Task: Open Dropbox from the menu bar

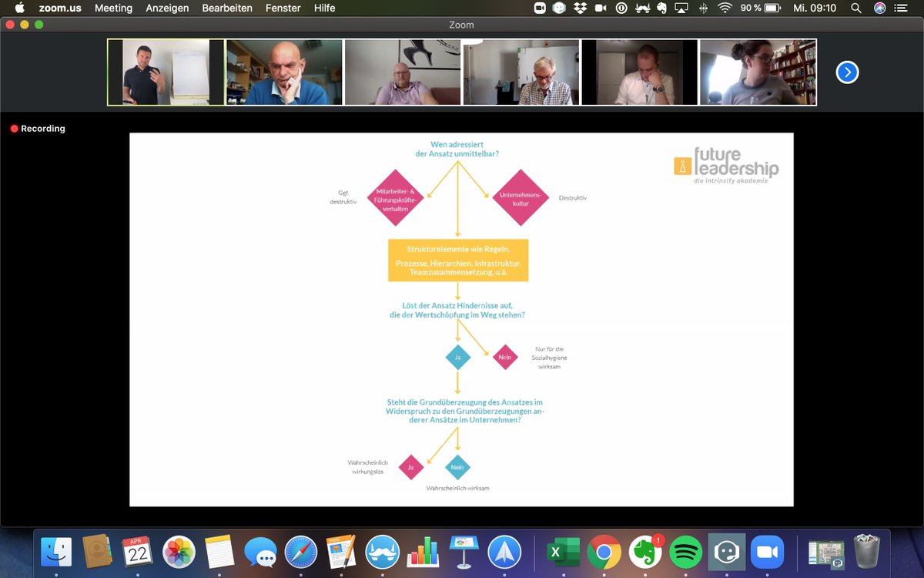Action: click(578, 8)
